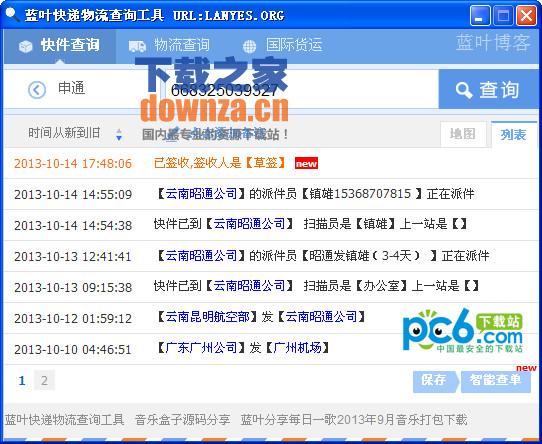Click the 2013-10-14 14:54:38 timestamp
The image size is (542, 444).
(x=73, y=226)
